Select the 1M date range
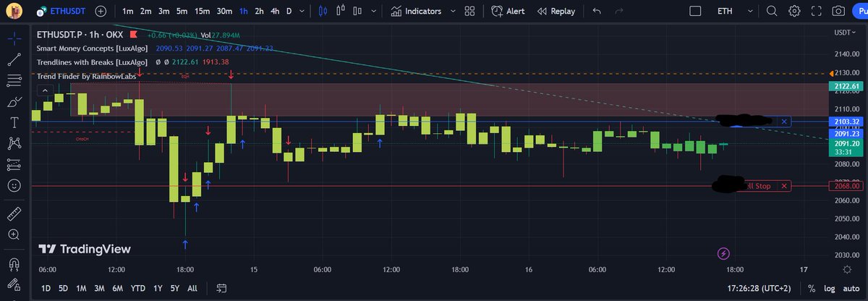This screenshot has width=868, height=301. tap(81, 288)
